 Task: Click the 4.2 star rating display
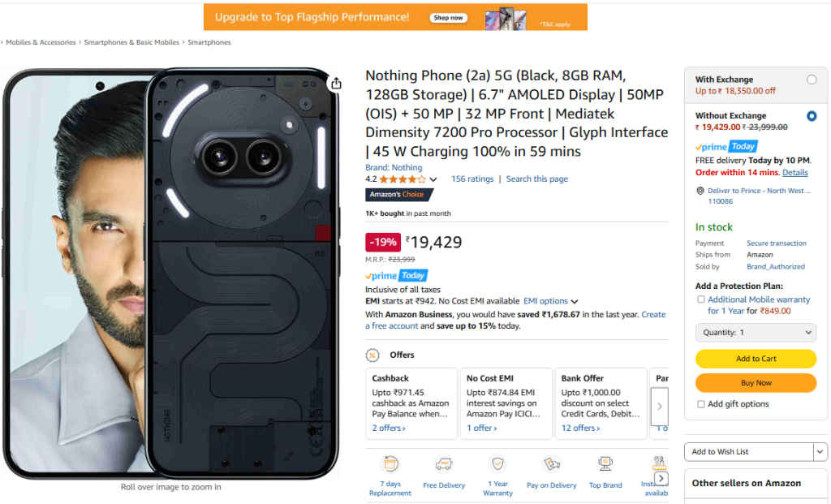395,179
